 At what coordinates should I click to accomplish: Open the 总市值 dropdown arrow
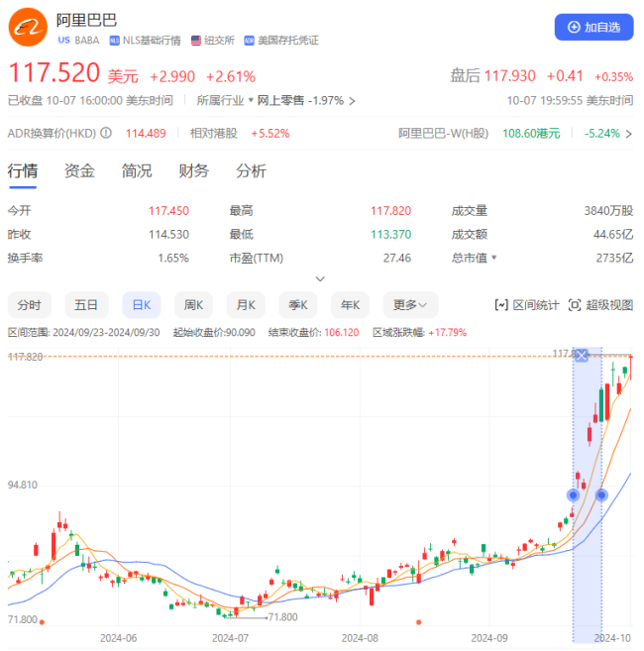[x=494, y=258]
